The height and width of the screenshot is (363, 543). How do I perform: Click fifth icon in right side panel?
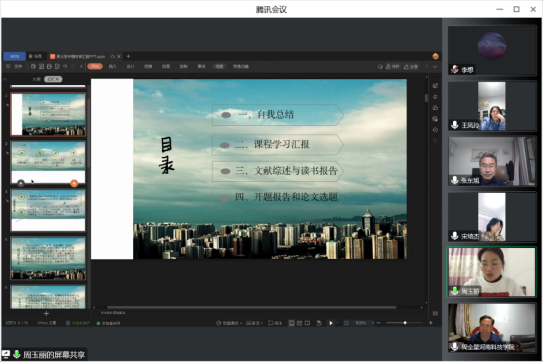[x=435, y=130]
